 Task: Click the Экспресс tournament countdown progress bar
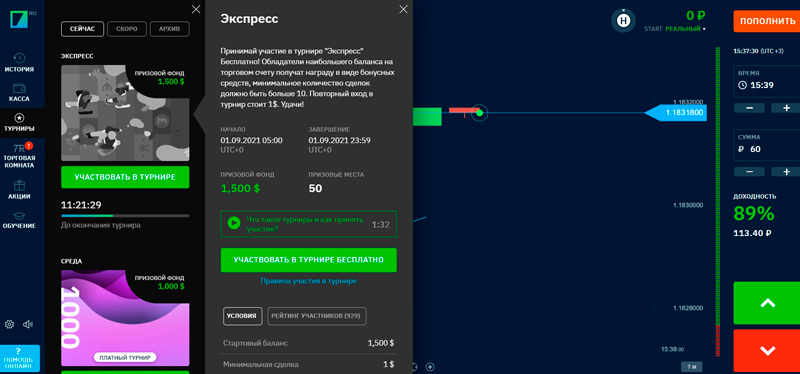pos(125,216)
